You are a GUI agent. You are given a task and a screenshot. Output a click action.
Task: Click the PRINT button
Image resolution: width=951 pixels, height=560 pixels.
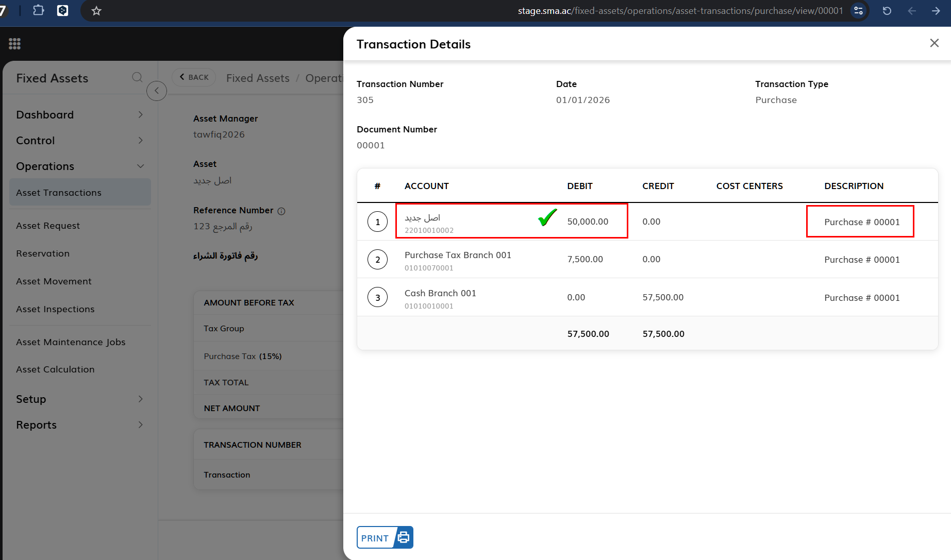pos(385,537)
